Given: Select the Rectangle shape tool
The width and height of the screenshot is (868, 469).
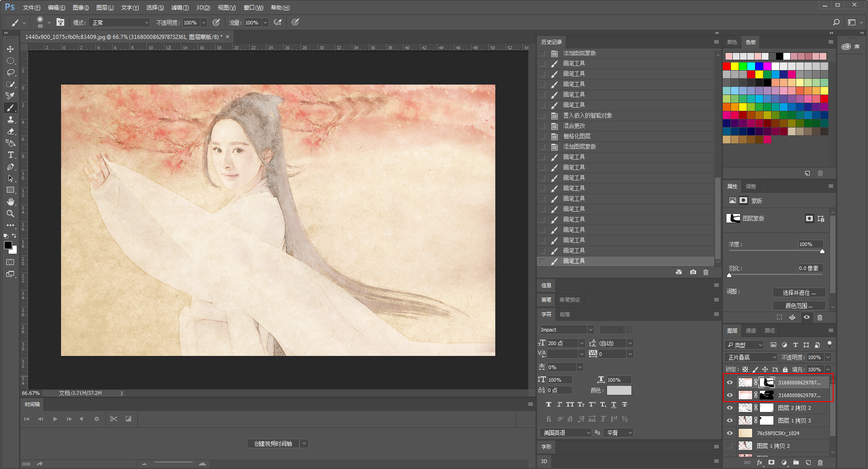Looking at the screenshot, I should 10,190.
